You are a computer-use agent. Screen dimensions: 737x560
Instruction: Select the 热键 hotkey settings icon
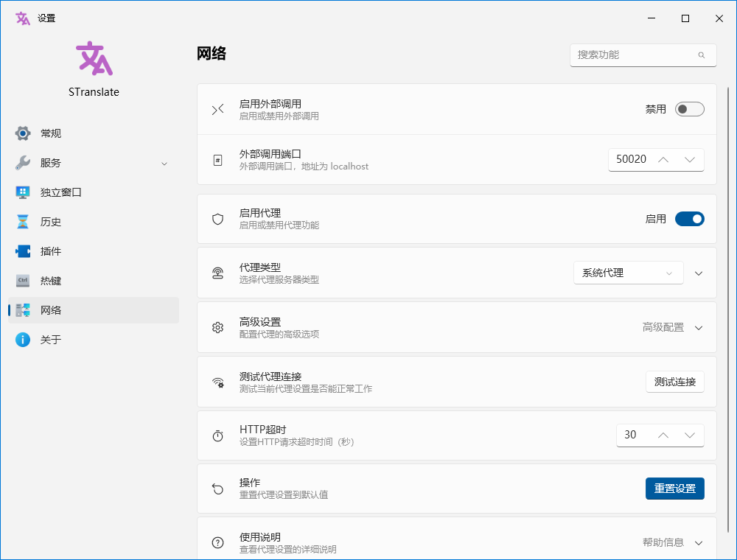click(22, 281)
